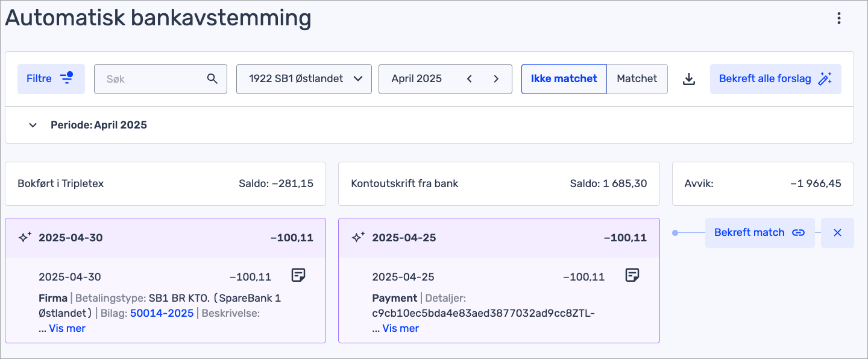Viewport: 868px width, 359px height.
Task: Open voucher link 50014-2025
Action: pos(162,313)
